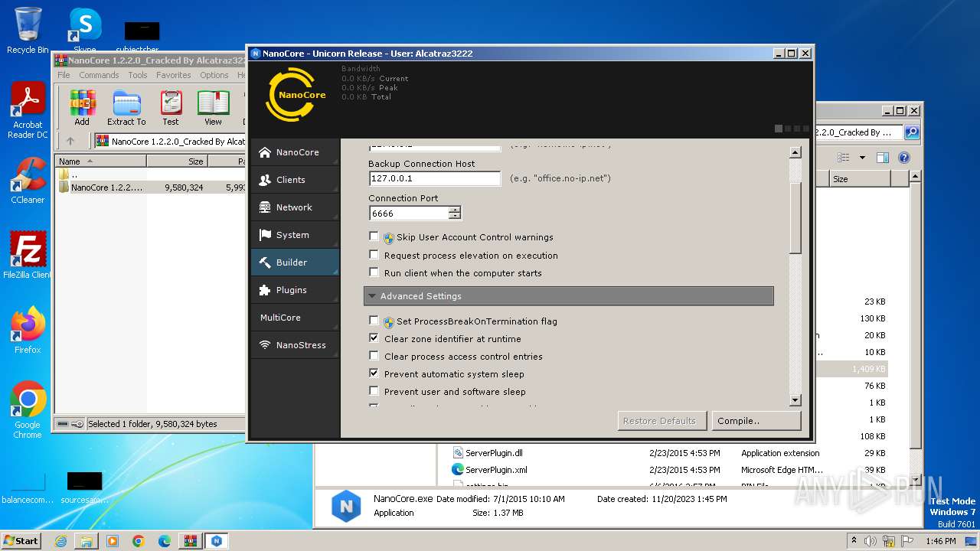
Task: Click the Start button
Action: 21,540
